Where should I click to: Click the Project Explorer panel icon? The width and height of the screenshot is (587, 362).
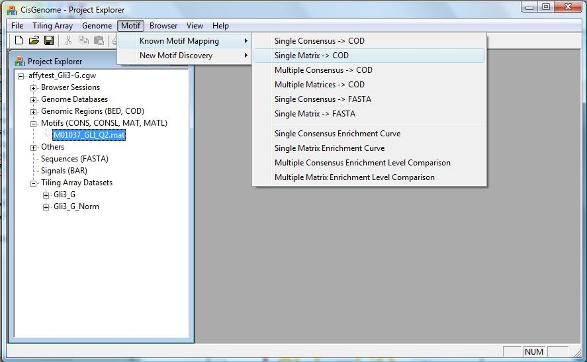pos(19,61)
